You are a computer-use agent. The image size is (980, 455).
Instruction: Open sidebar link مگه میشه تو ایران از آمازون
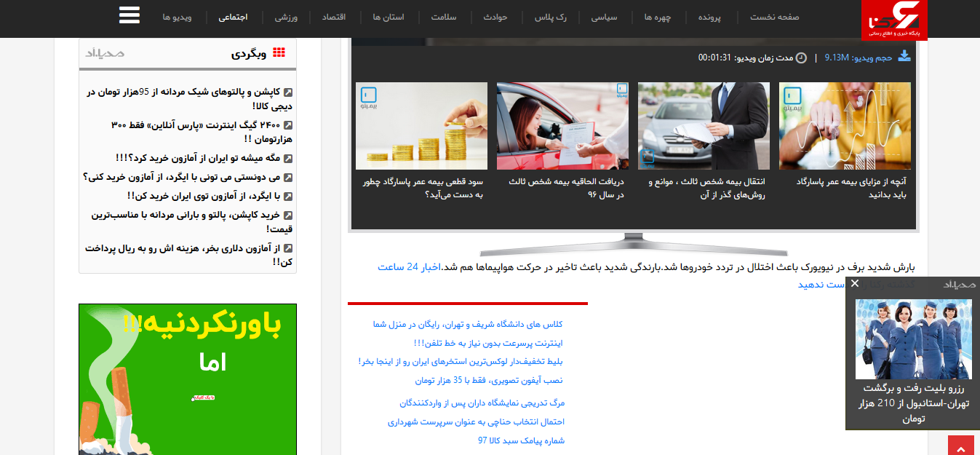tap(198, 158)
